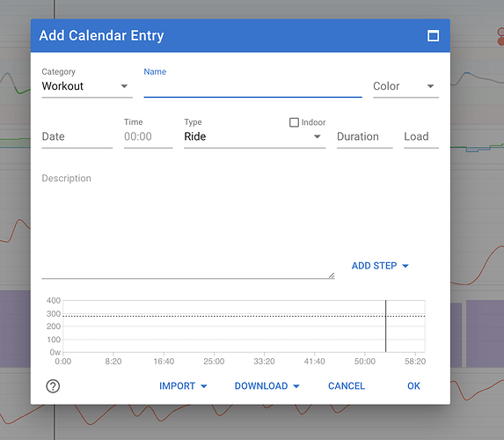Image resolution: width=504 pixels, height=440 pixels.
Task: Expand the Type Ride dropdown
Action: click(x=254, y=136)
